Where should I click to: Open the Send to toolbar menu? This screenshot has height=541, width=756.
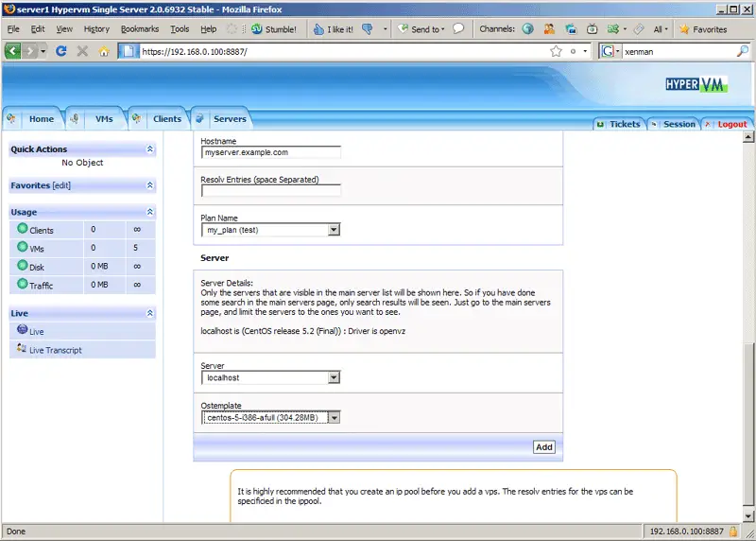pyautogui.click(x=421, y=29)
